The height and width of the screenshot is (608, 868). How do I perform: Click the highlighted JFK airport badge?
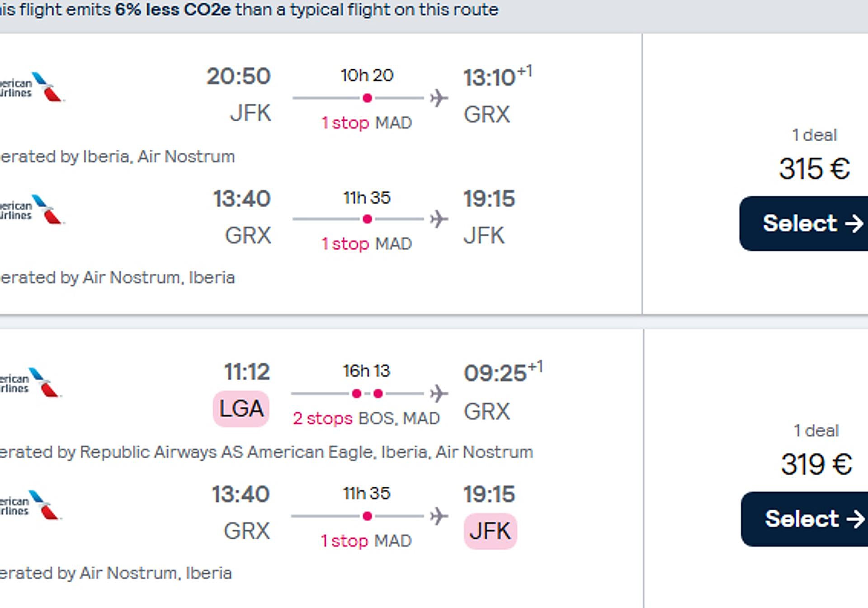[490, 531]
